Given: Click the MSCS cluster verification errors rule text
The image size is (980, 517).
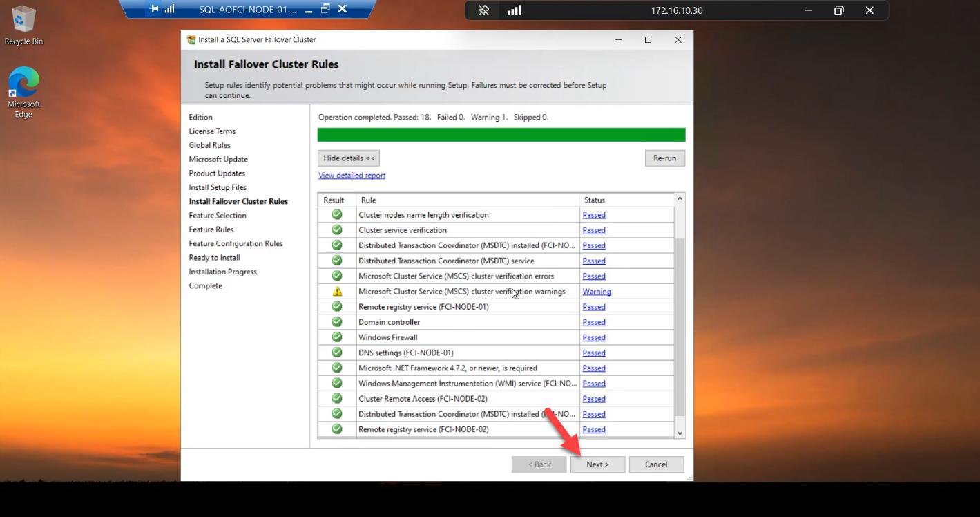Looking at the screenshot, I should click(456, 276).
